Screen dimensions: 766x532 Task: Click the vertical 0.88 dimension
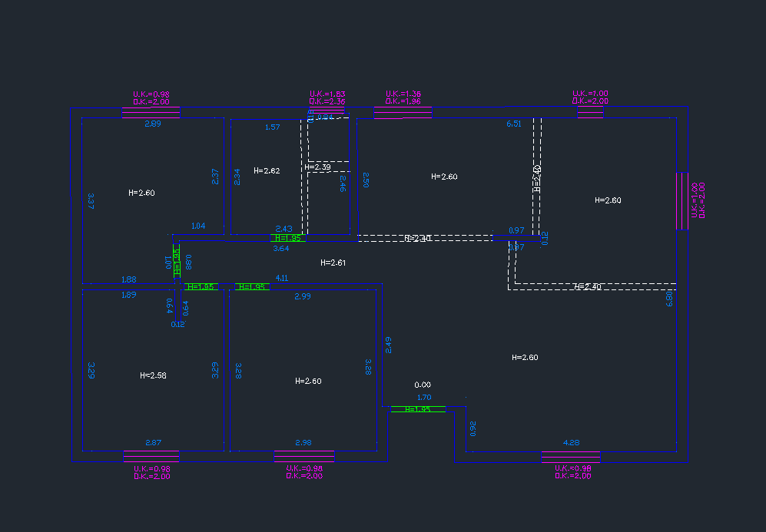(188, 262)
